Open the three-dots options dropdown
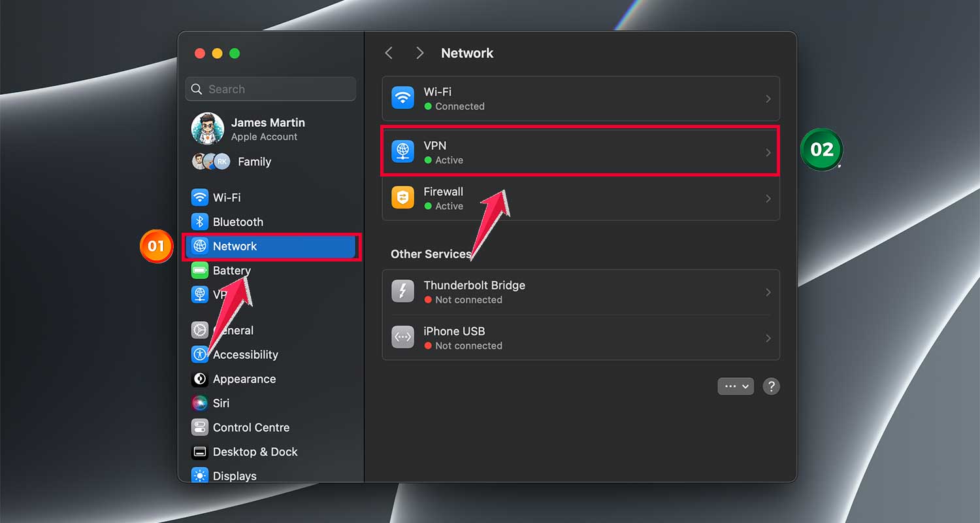Viewport: 980px width, 523px height. point(736,386)
